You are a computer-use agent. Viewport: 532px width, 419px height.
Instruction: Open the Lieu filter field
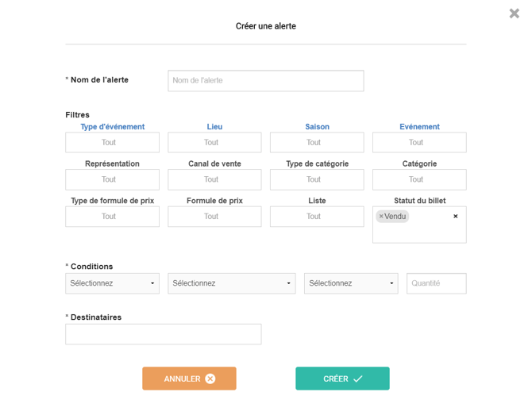(x=214, y=143)
